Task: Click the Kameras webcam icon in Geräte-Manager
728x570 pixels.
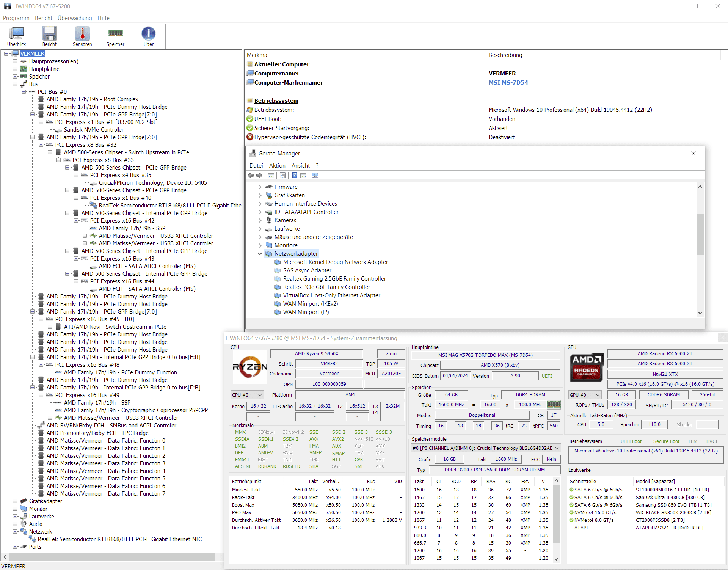Action: tap(269, 220)
